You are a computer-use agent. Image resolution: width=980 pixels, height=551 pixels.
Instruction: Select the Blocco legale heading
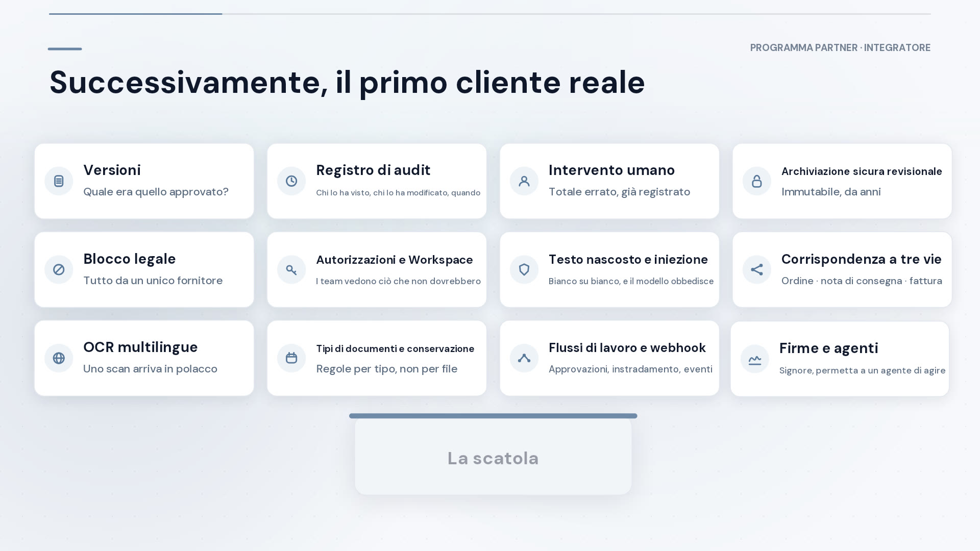pyautogui.click(x=130, y=259)
